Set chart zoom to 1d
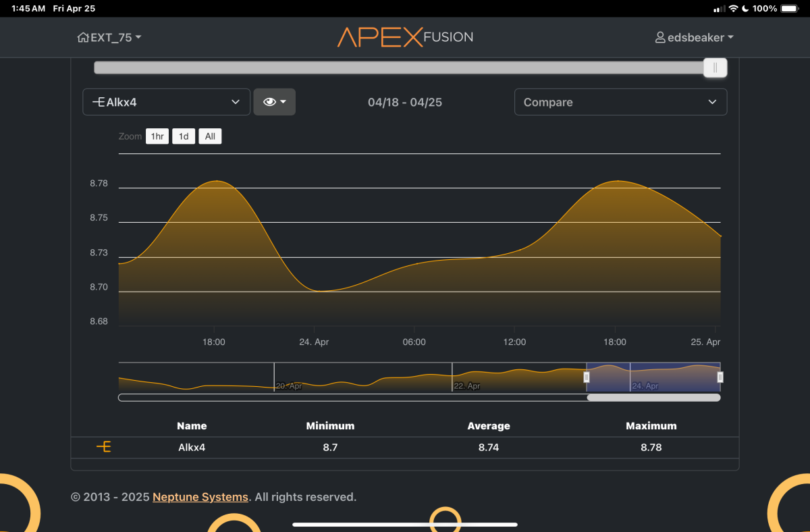Viewport: 810px width, 532px height. 184,136
